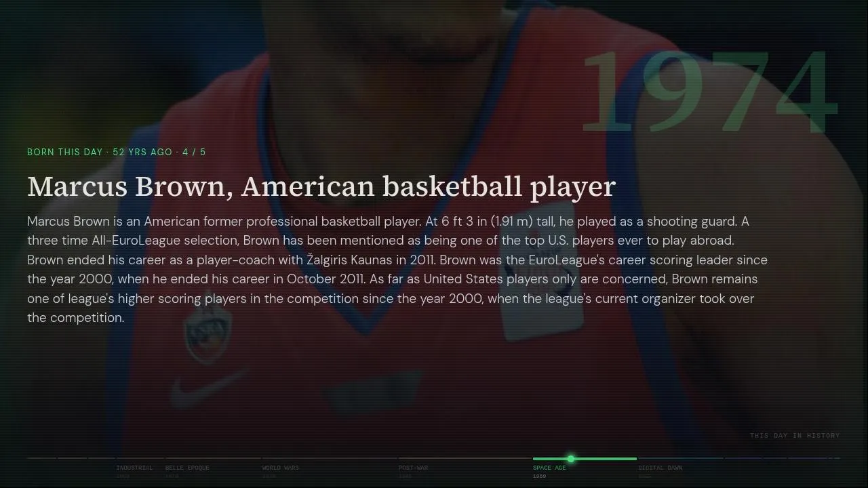Click the green timeline position marker dot
This screenshot has height=488, width=868.
coord(571,459)
